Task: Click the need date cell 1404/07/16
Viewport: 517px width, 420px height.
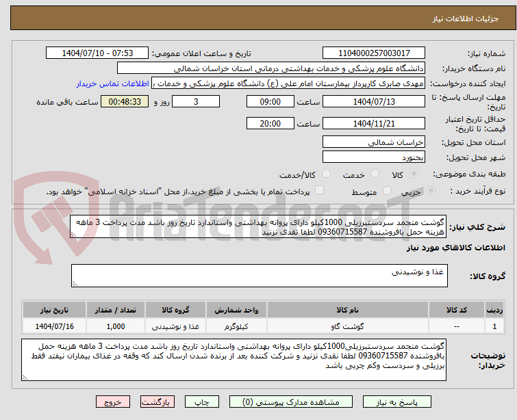Action: tap(54, 326)
